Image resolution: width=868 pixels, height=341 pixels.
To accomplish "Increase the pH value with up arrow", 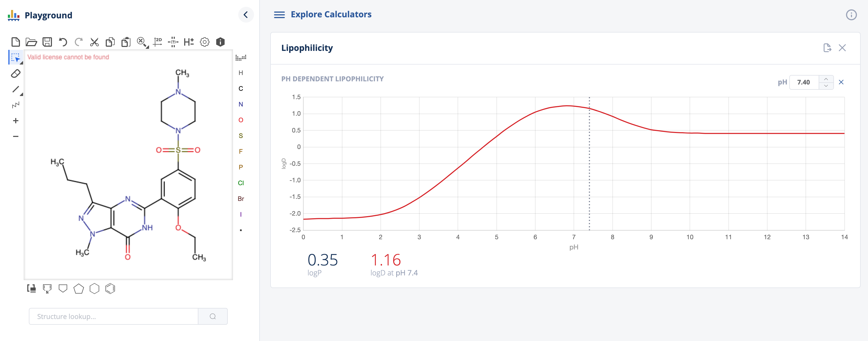I will pos(826,79).
